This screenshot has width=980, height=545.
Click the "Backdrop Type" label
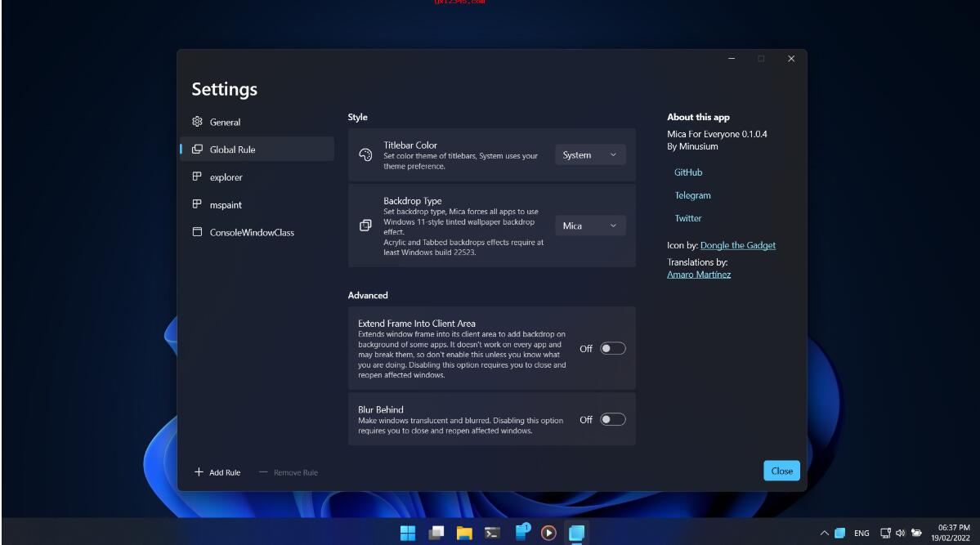click(x=413, y=201)
